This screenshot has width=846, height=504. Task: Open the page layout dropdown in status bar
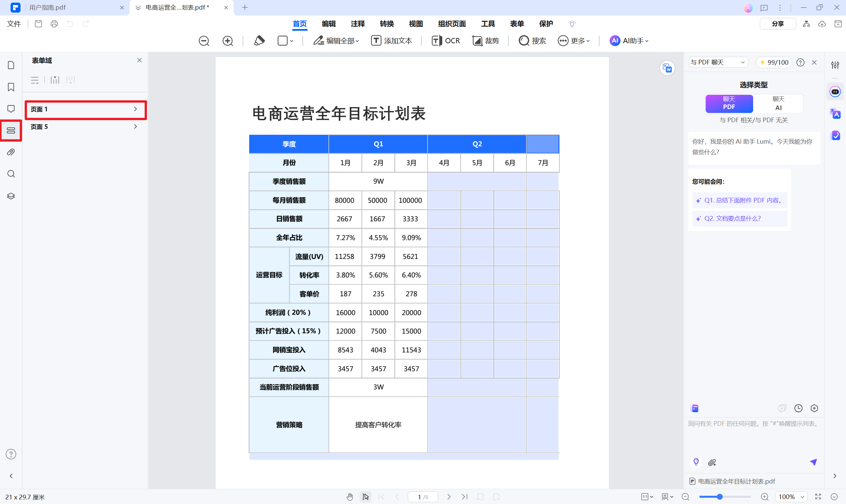(667, 497)
